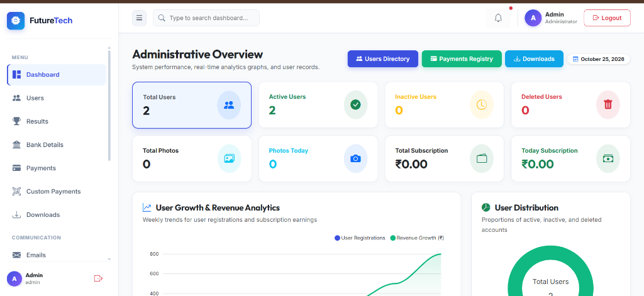The height and width of the screenshot is (296, 644).
Task: Open the notification bell
Action: coord(498,18)
